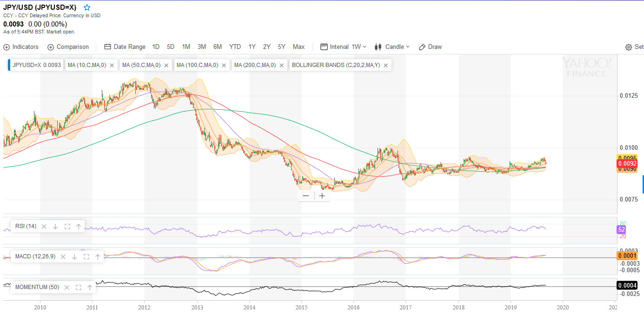
Task: Select the 5D range
Action: pos(171,47)
